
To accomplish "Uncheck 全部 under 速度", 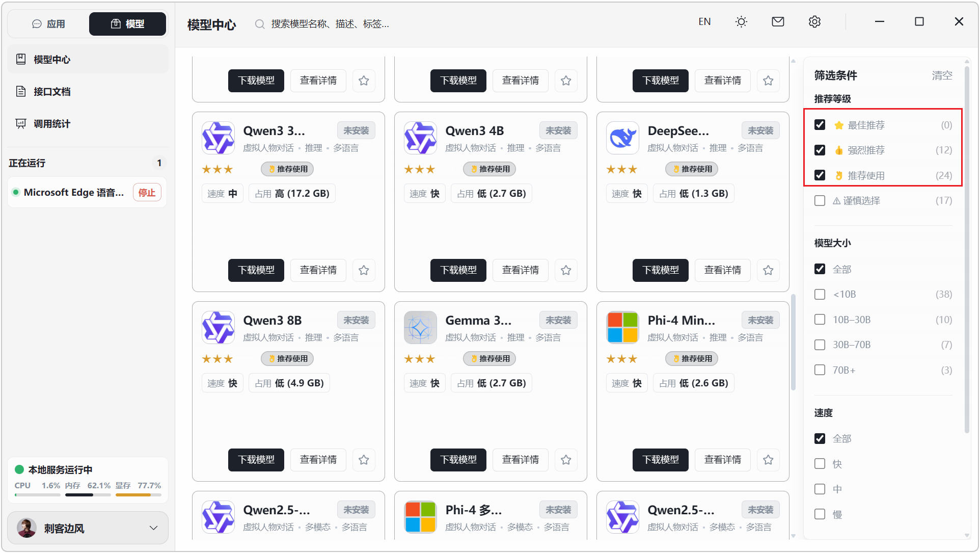I will point(820,438).
